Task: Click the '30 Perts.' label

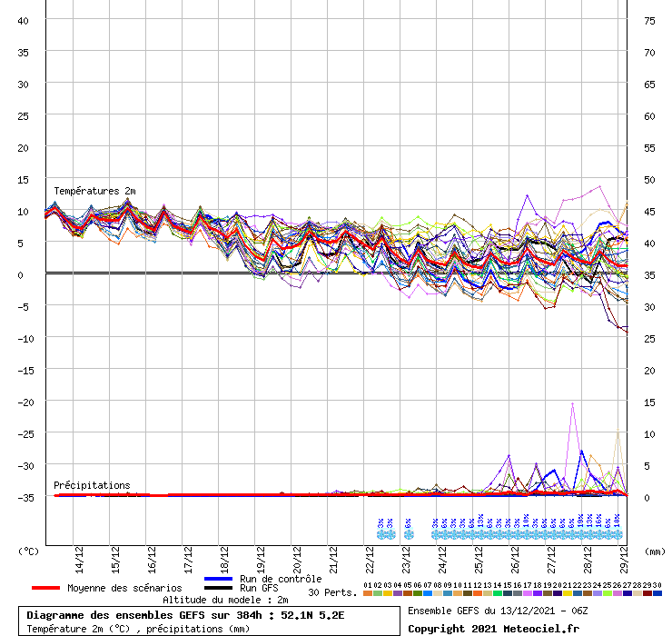Action: (332, 592)
